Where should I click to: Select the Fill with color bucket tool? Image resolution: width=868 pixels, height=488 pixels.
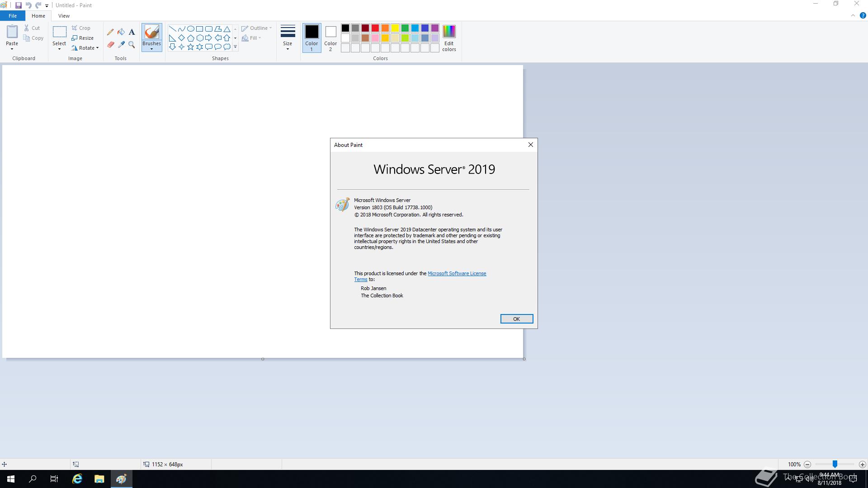[x=121, y=32]
